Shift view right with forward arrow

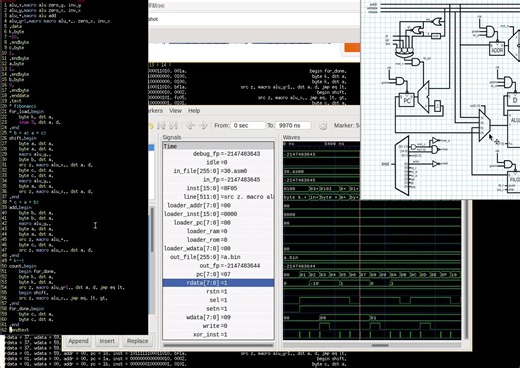203,126
